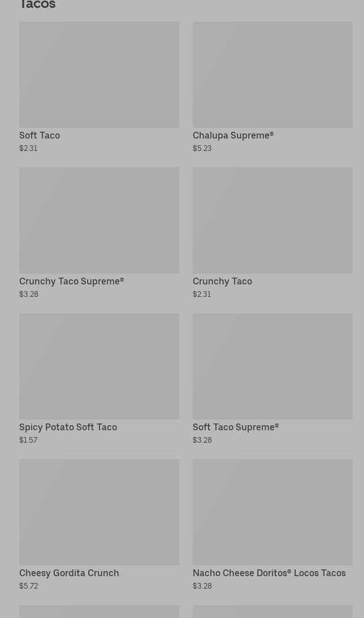Open the Chalupa Supreme item image
364x618 pixels.
coord(272,75)
